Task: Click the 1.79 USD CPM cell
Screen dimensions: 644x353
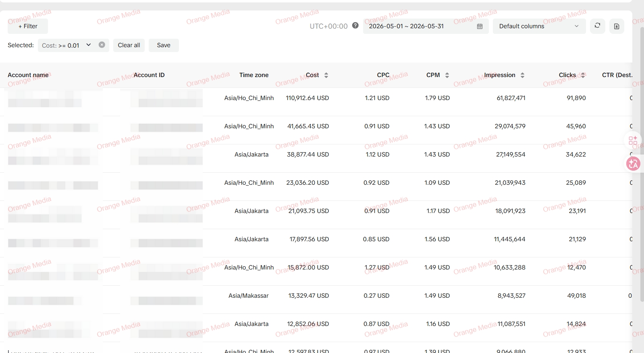Action: pyautogui.click(x=437, y=98)
